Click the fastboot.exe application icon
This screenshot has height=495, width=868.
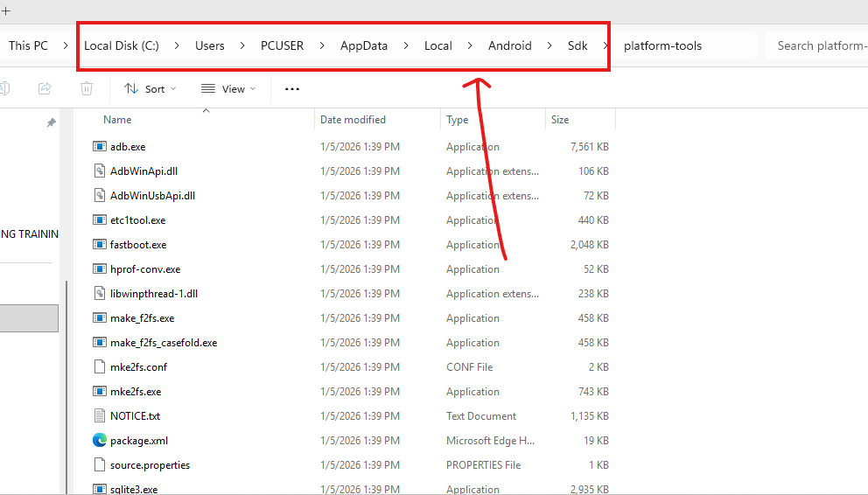[x=99, y=245]
